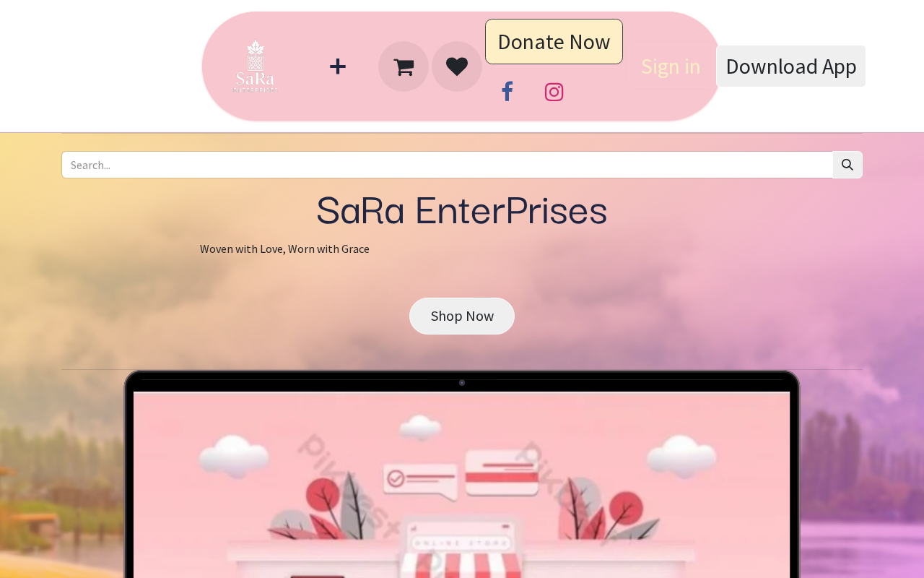924x578 pixels.
Task: Click the SaRa Enterprises logo
Action: (256, 66)
